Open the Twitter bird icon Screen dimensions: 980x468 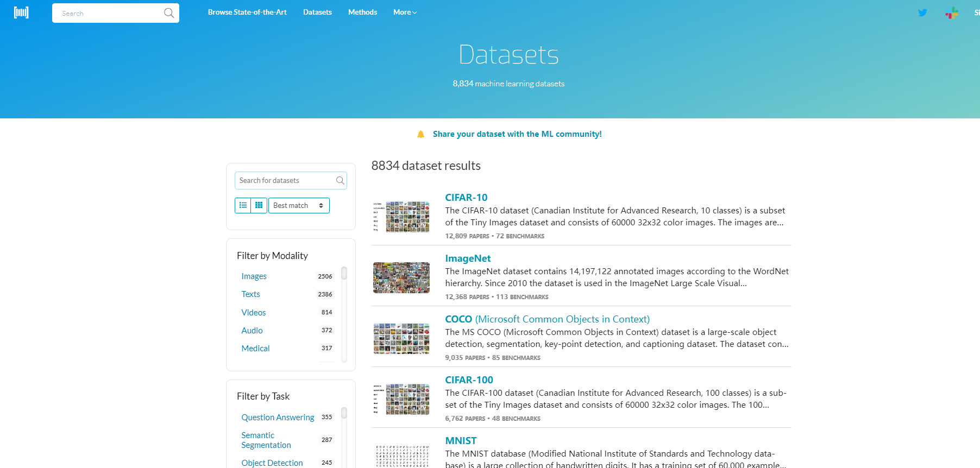coord(922,12)
